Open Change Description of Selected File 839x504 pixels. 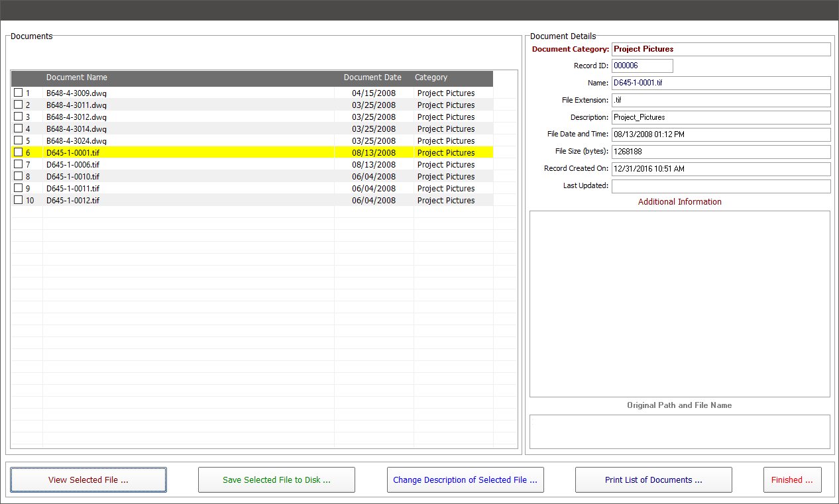point(465,479)
